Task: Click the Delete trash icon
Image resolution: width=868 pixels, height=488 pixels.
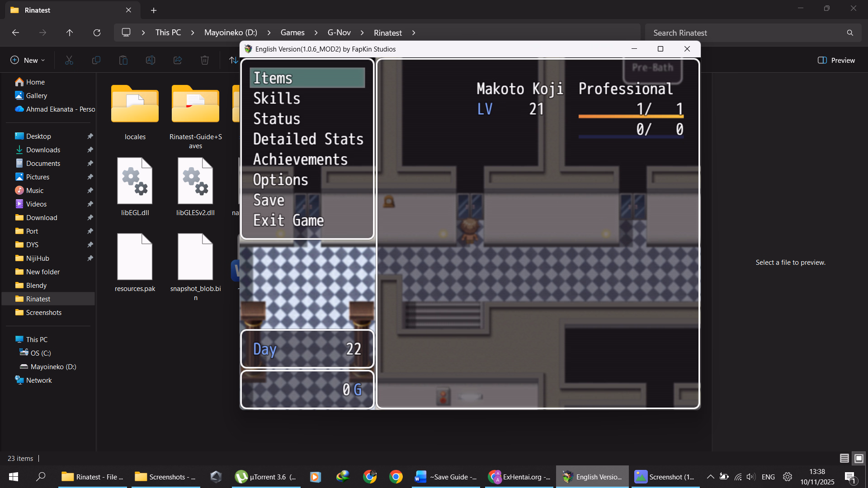Action: [205, 60]
